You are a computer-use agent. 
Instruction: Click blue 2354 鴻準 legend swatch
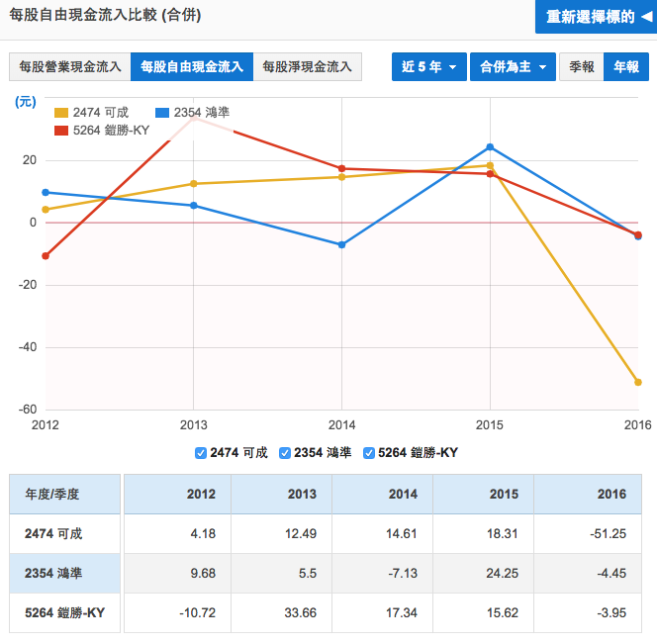tap(164, 113)
